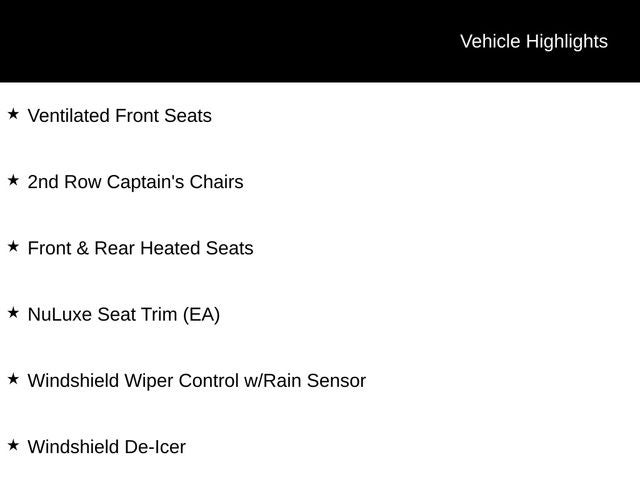The image size is (640, 480).
Task: Click the Vehicle Highlights header title
Action: click(533, 41)
